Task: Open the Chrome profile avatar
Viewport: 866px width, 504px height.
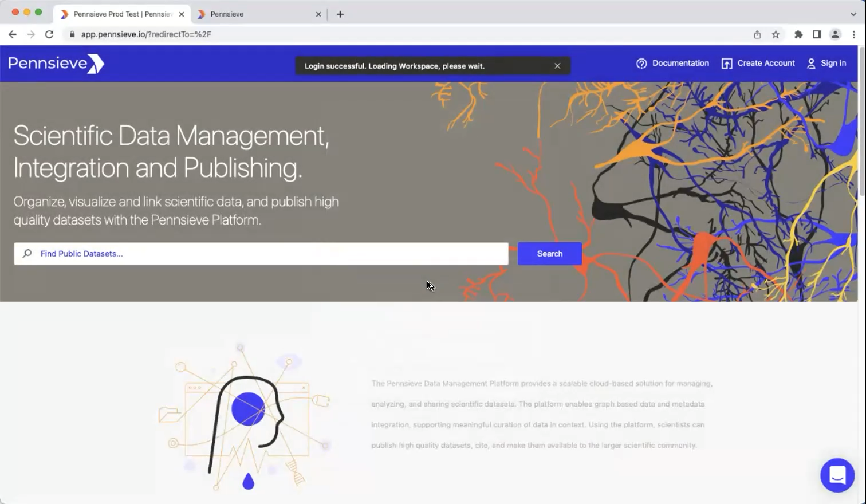Action: pyautogui.click(x=835, y=34)
